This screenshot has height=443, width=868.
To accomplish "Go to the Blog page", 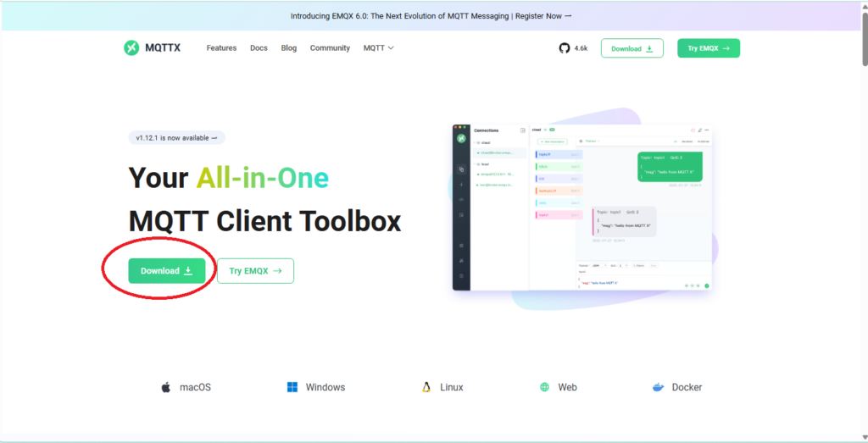I will click(x=288, y=48).
